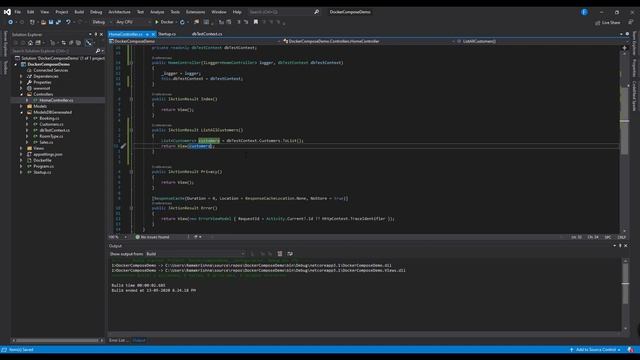Select Program.cs in Solution Explorer
Viewport: 640px width, 360px height.
click(43, 167)
